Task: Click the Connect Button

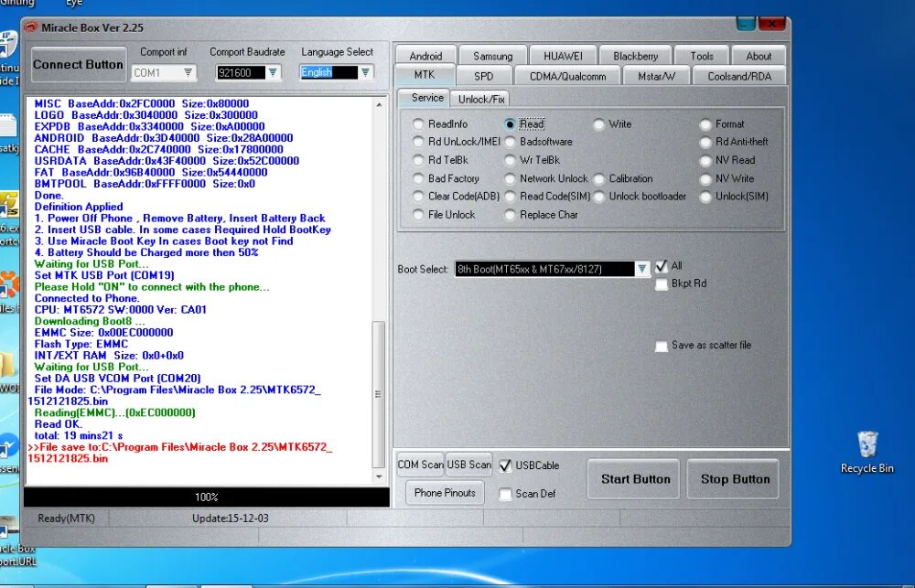Action: click(78, 64)
